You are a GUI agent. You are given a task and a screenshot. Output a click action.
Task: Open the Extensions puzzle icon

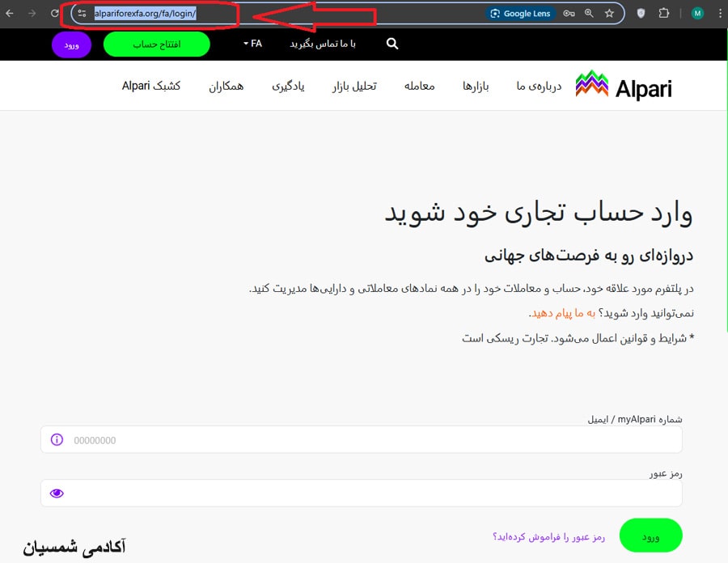tap(664, 14)
